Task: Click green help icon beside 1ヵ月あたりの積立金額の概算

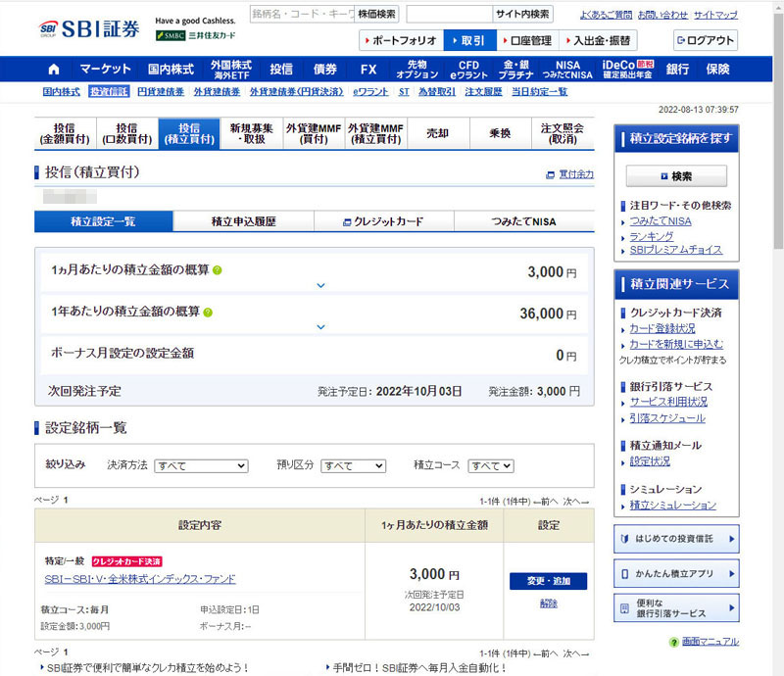Action: (x=218, y=270)
